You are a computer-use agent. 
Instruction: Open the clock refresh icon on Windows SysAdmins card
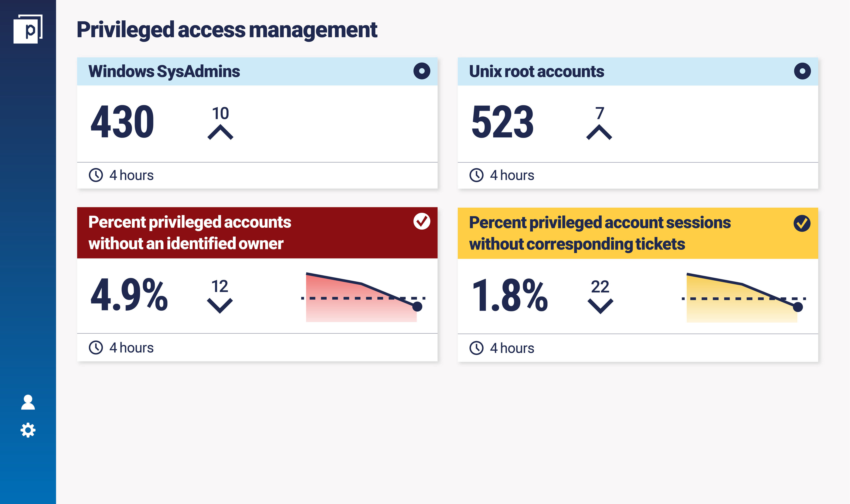pos(96,175)
